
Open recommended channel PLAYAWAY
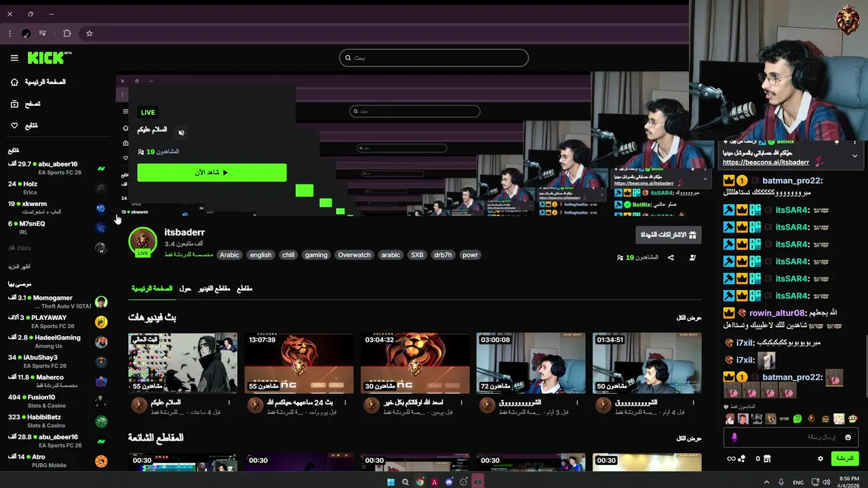click(x=58, y=321)
